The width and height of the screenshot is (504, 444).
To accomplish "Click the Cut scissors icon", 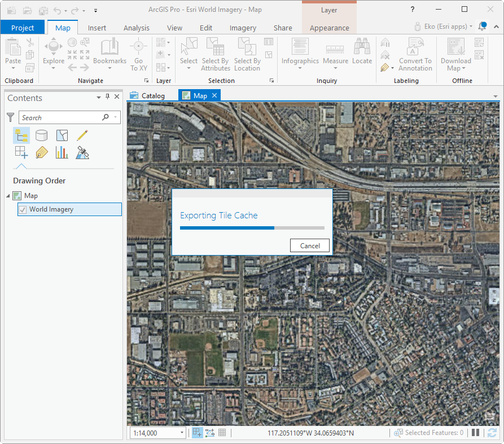I will (30, 42).
